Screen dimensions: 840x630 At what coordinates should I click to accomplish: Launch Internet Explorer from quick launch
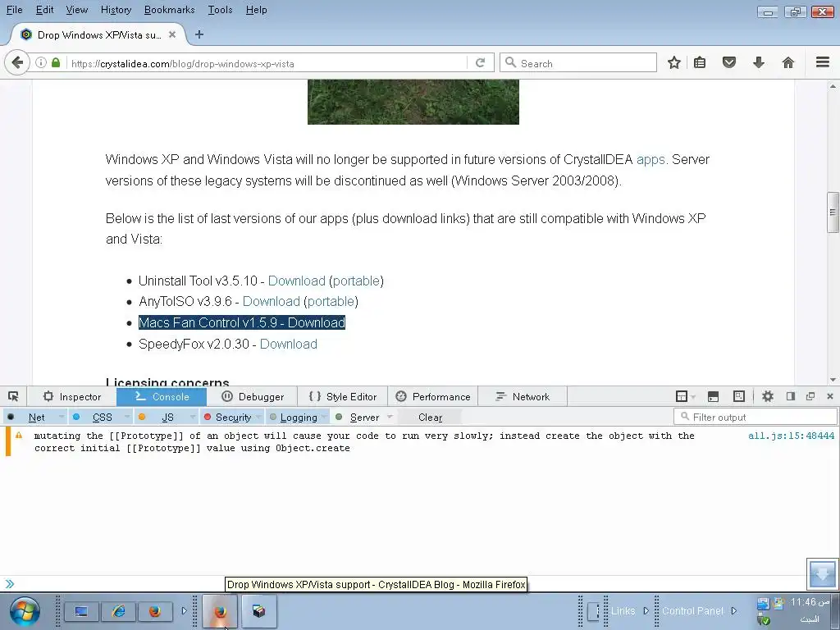(x=118, y=611)
